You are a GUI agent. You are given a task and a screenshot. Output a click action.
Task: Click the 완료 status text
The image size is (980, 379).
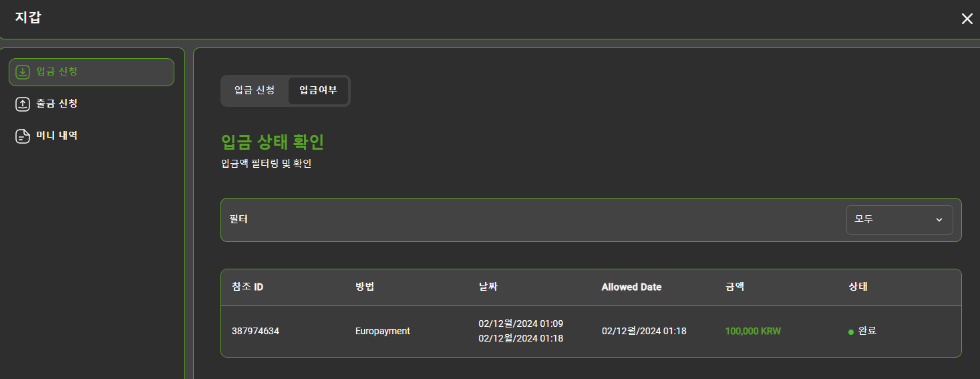pos(867,330)
